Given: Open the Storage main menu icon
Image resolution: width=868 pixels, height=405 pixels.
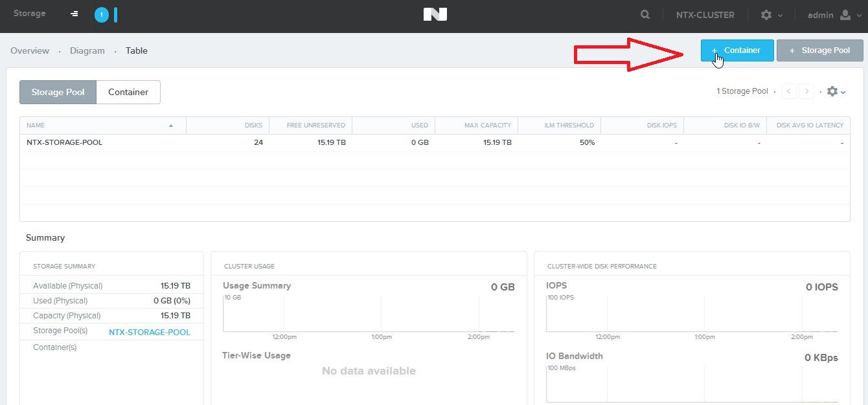Looking at the screenshot, I should (74, 14).
